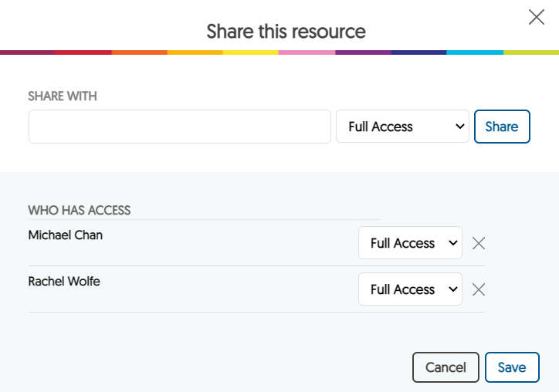The height and width of the screenshot is (392, 559).
Task: Click the cyan segment of color bar
Action: [x=475, y=52]
